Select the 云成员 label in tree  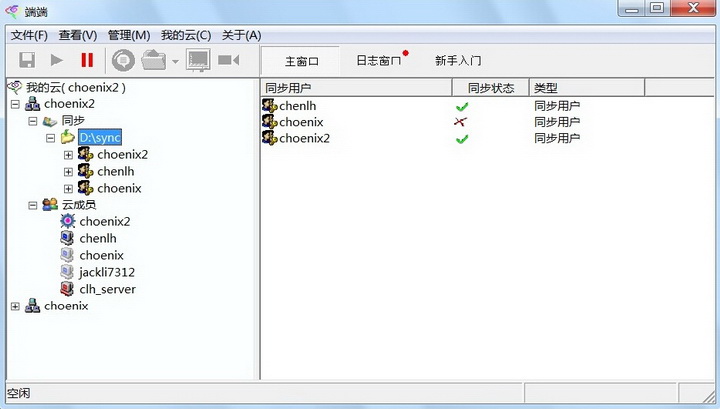click(x=79, y=205)
